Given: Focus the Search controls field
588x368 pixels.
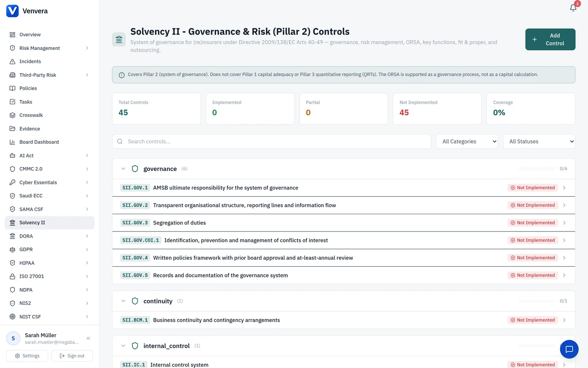Looking at the screenshot, I should pos(271,141).
